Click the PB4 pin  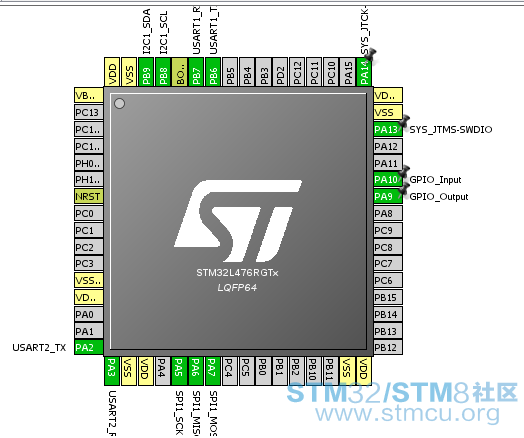click(x=247, y=72)
